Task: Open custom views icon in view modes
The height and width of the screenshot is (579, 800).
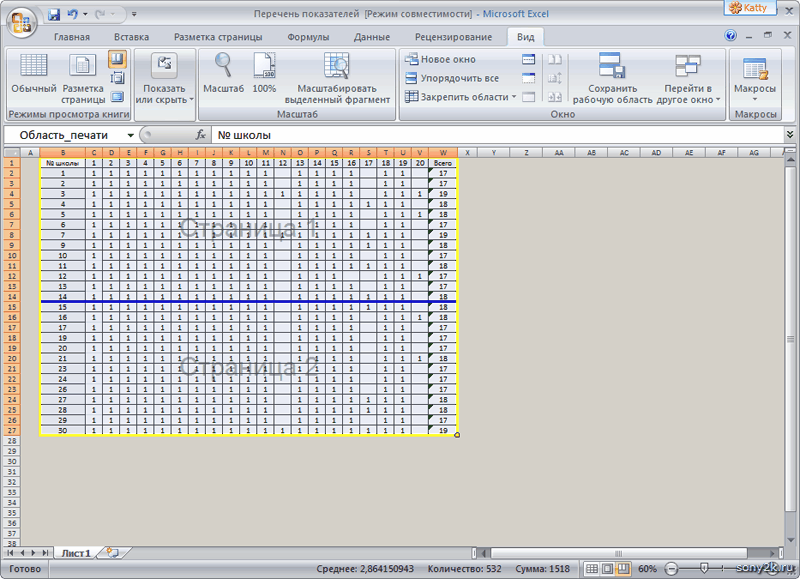Action: pos(117,78)
